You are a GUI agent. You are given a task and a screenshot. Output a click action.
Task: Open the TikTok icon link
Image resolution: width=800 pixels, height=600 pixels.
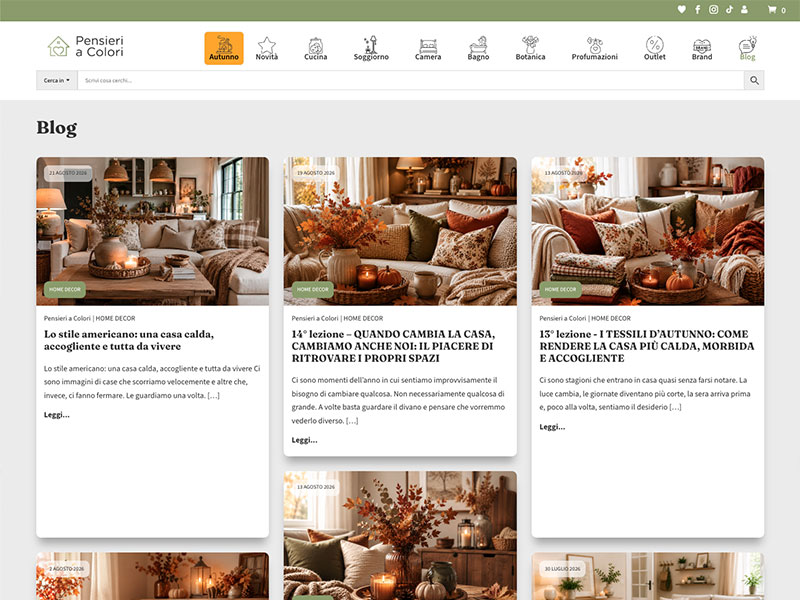(x=729, y=9)
